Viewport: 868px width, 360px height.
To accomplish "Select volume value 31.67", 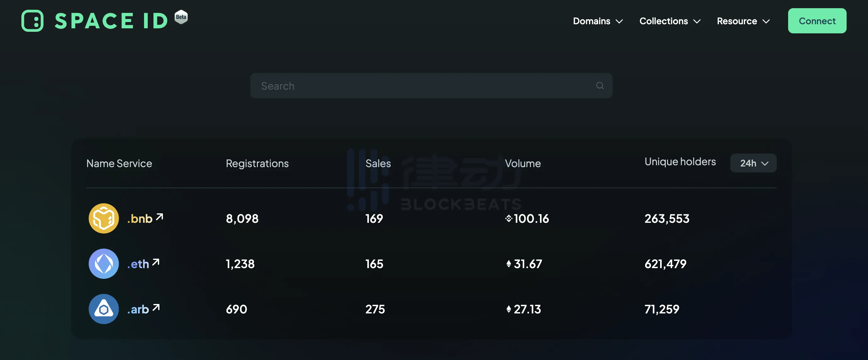I will [528, 264].
